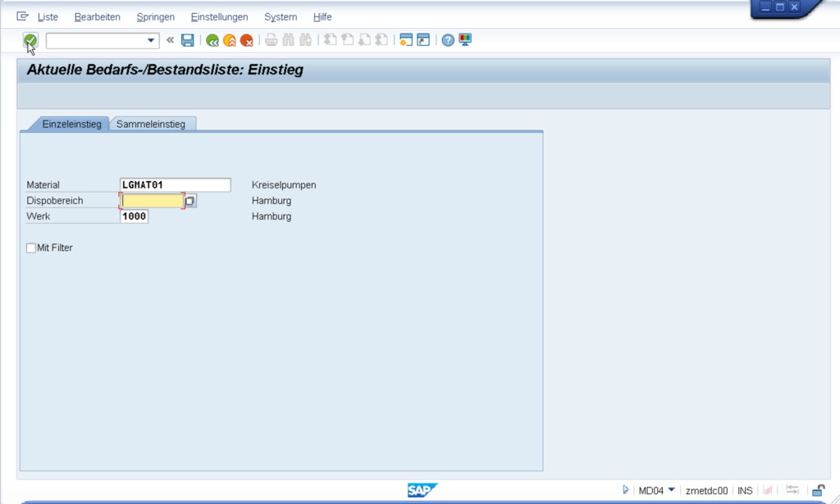Click the INS mode indicator
The height and width of the screenshot is (504, 840).
745,490
